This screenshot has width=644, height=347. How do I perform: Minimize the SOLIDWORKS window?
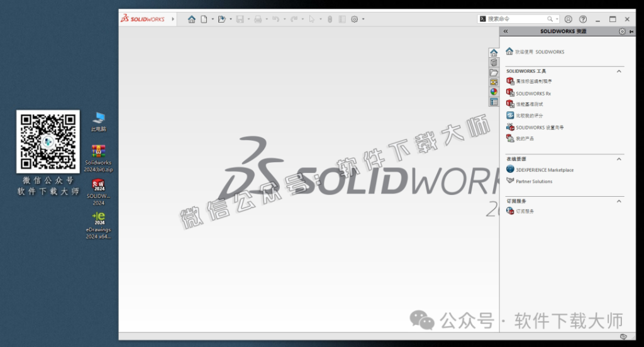(598, 19)
